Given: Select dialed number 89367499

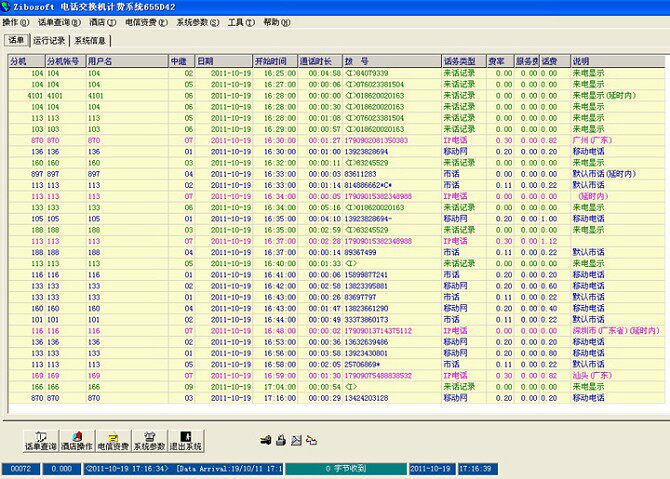Looking at the screenshot, I should 360,253.
